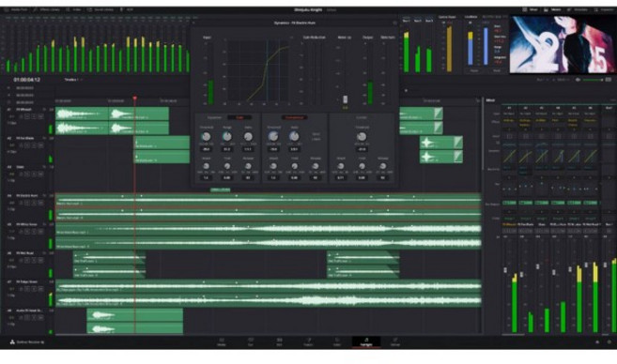Click the Home icon in bottom right

(597, 342)
